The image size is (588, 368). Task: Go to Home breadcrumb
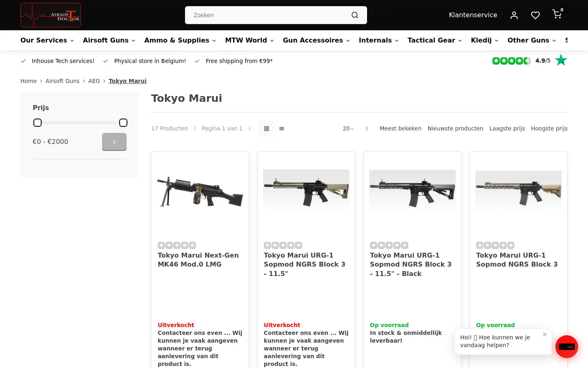click(x=29, y=81)
